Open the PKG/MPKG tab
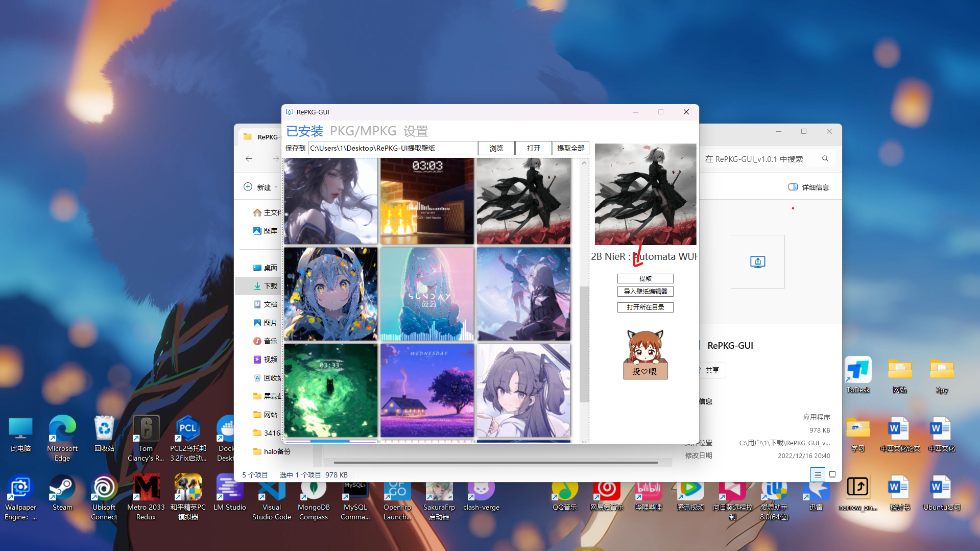 coord(363,131)
